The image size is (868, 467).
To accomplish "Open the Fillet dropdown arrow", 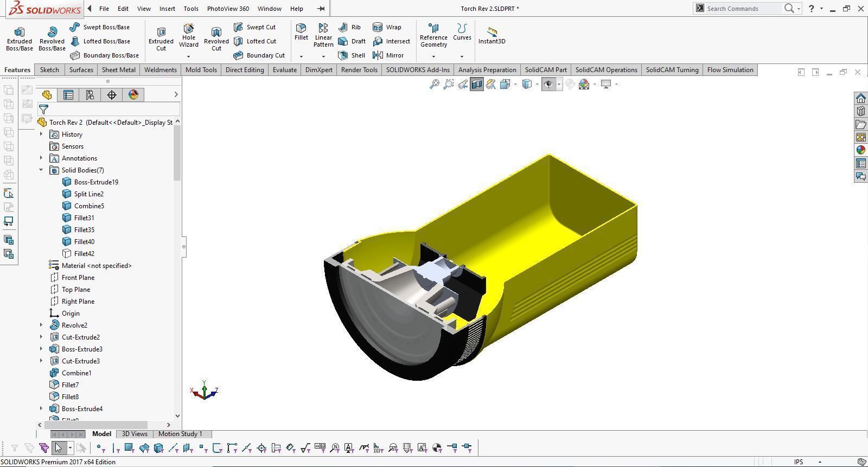I will click(301, 56).
